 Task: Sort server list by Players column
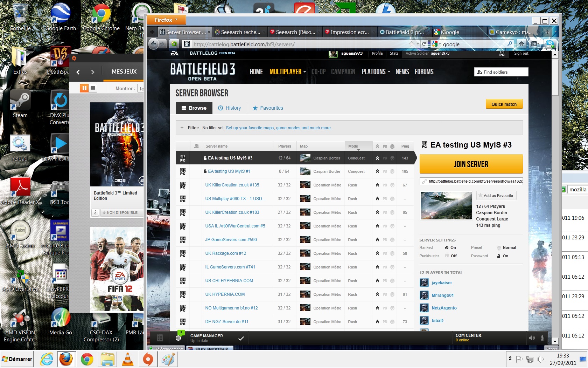(285, 146)
